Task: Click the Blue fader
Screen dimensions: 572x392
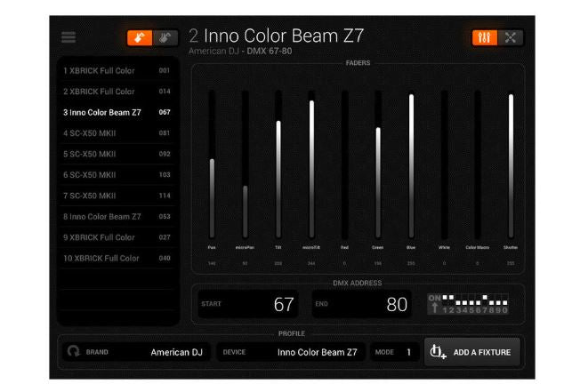Action: [x=411, y=164]
